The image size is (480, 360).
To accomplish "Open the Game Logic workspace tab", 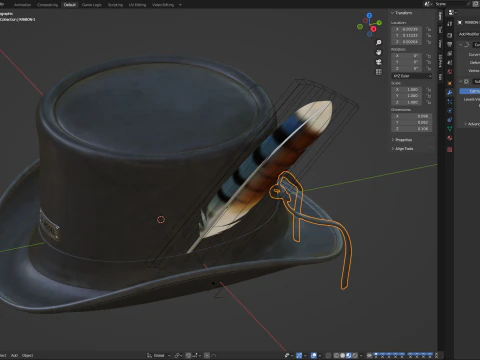I will click(92, 5).
